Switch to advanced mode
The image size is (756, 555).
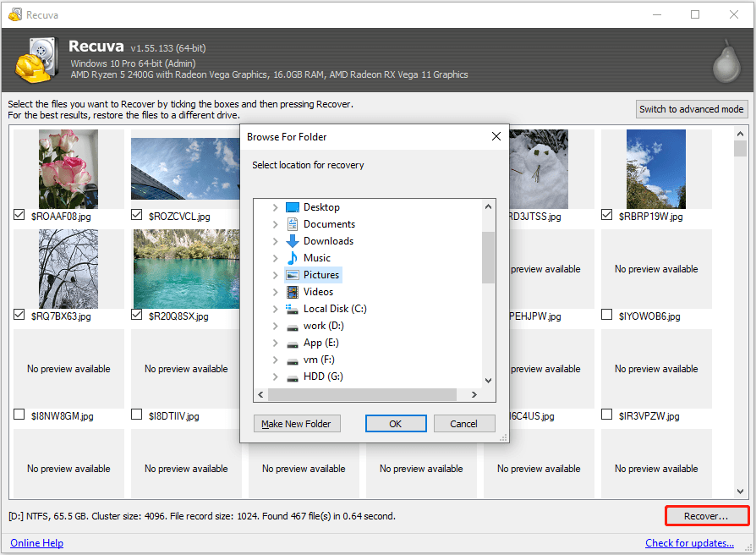(x=692, y=109)
